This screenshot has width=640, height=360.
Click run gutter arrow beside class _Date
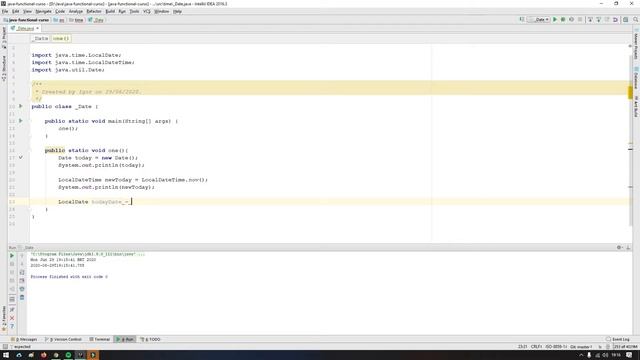[x=21, y=106]
